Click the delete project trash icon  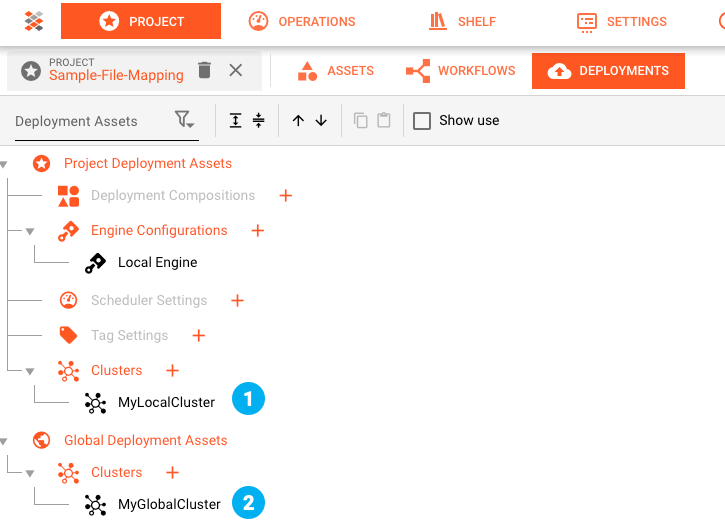point(205,70)
